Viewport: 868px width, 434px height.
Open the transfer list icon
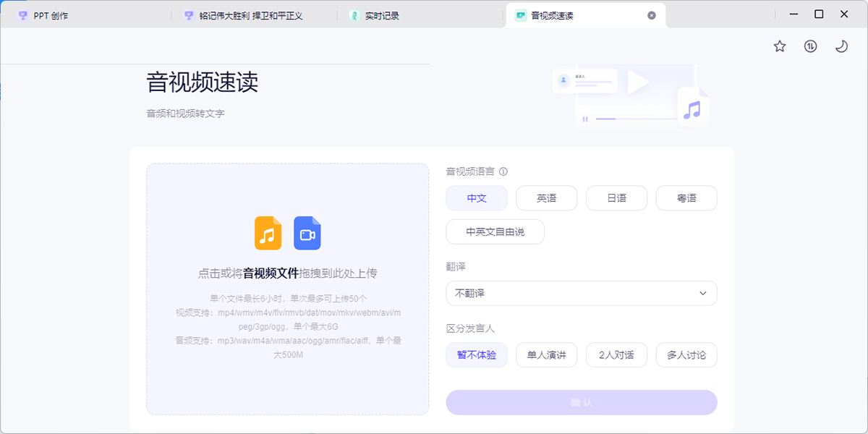pos(811,46)
